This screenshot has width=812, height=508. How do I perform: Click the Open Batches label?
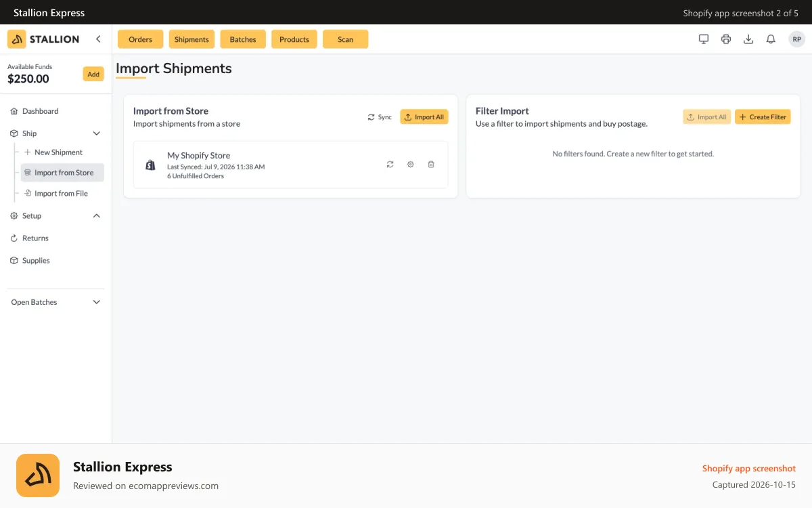pos(34,302)
